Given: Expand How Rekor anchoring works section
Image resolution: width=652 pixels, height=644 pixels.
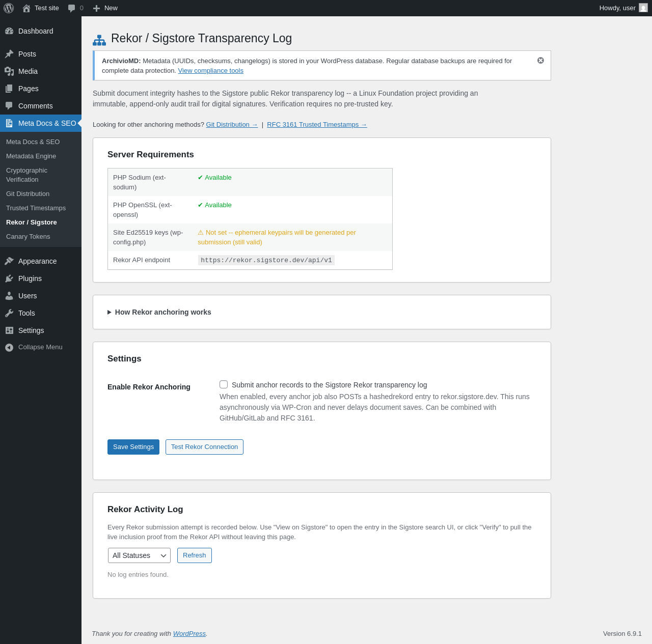Looking at the screenshot, I should point(159,312).
